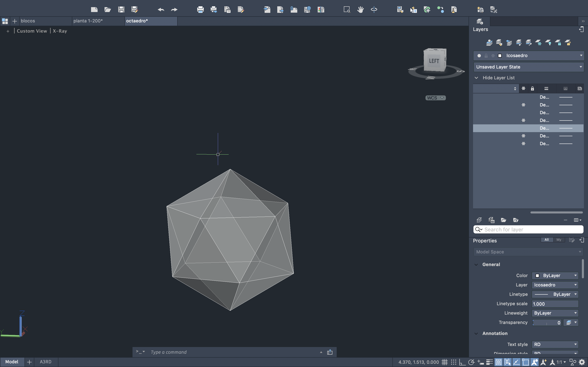Toggle snap mode dots icon
This screenshot has width=588, height=367.
pyautogui.click(x=454, y=362)
